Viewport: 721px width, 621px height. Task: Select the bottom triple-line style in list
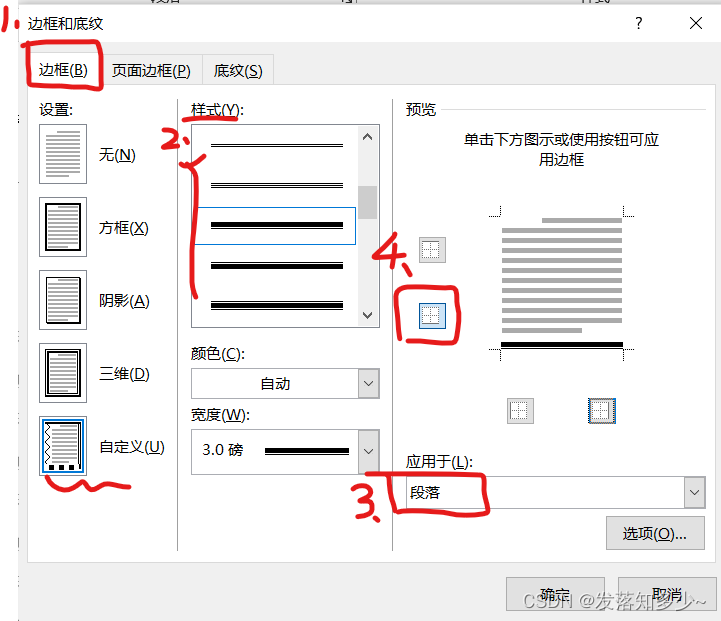[x=276, y=305]
